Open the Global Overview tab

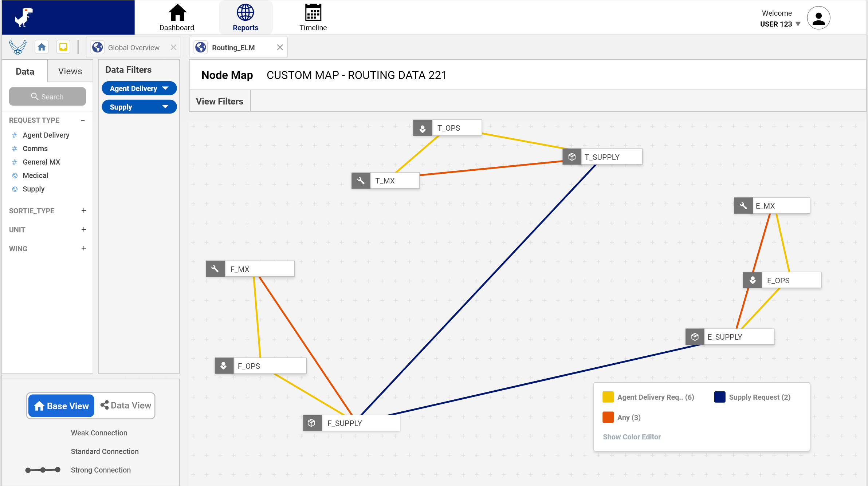tap(133, 48)
